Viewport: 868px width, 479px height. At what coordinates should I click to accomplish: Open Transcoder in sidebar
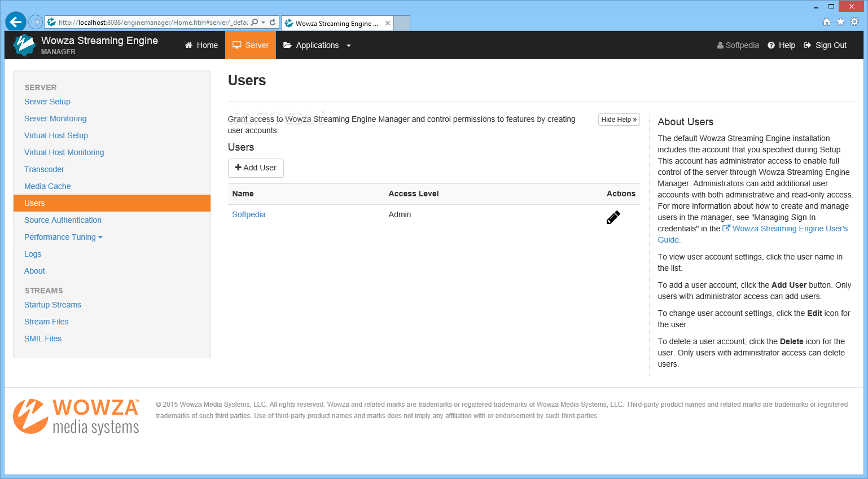44,169
